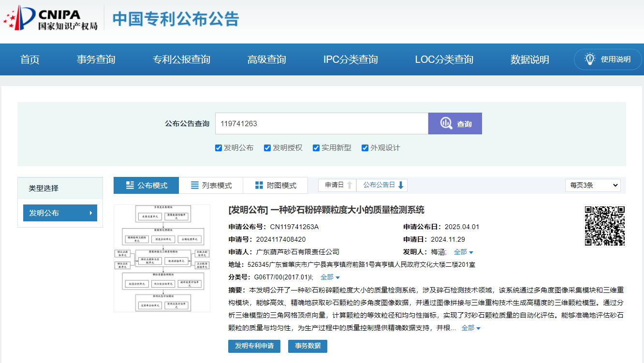Disable the 外观设计 checkbox
The width and height of the screenshot is (644, 363).
365,148
